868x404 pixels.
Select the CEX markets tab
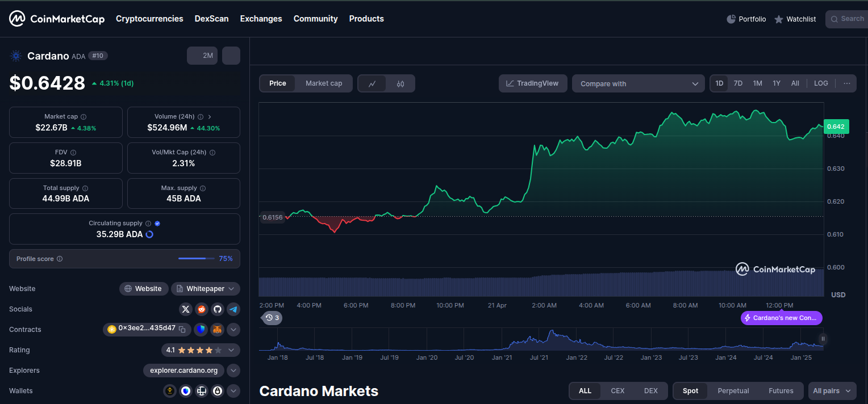pos(617,391)
